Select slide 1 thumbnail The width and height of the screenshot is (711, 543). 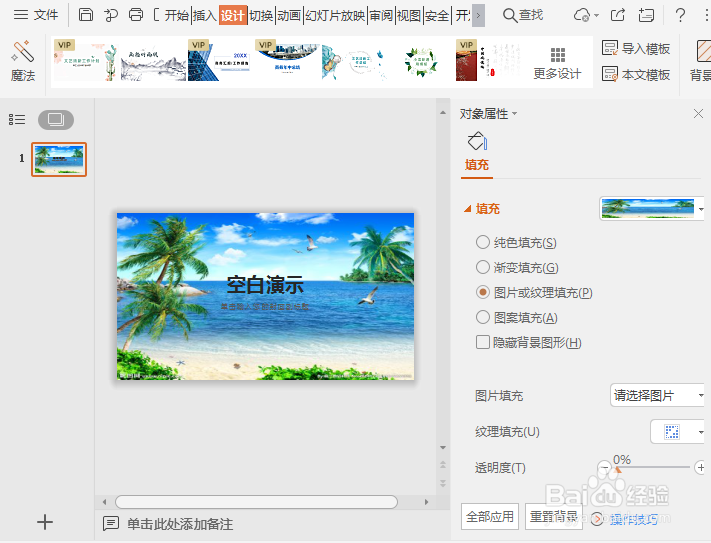(x=59, y=160)
